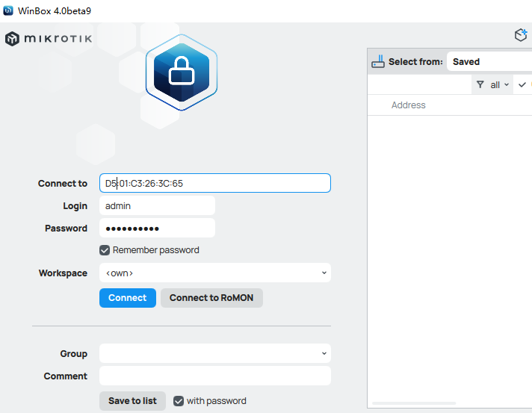Click the Password field
Viewport: 532px width, 413px height.
coord(157,229)
